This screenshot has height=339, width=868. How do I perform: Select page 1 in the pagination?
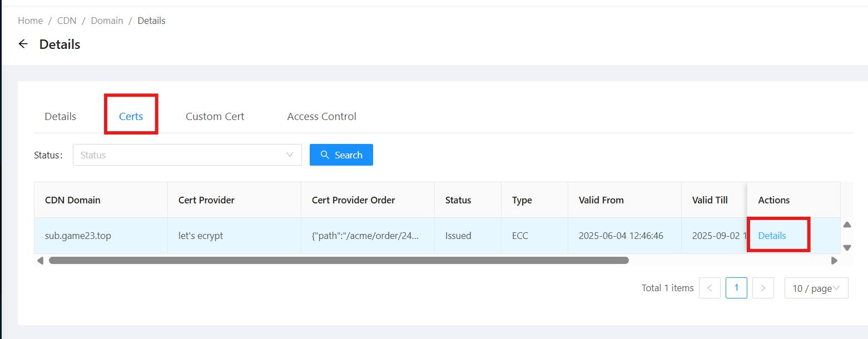(736, 288)
